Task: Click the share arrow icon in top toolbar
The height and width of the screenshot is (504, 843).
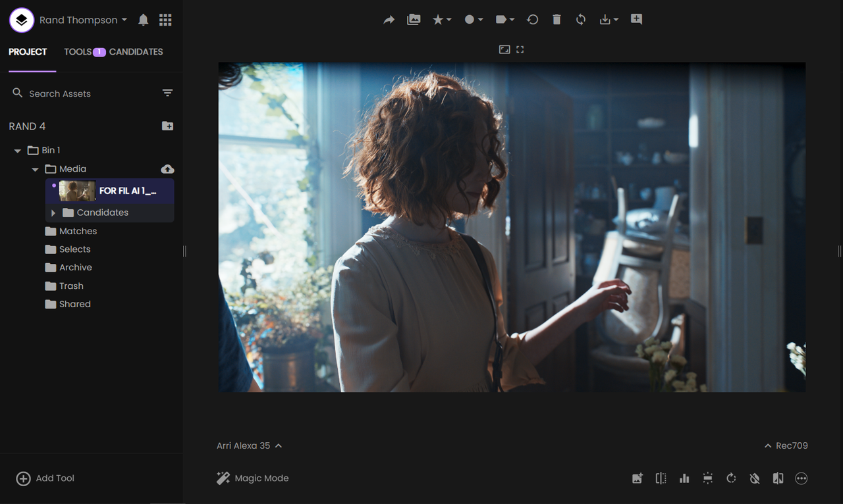Action: (x=389, y=20)
